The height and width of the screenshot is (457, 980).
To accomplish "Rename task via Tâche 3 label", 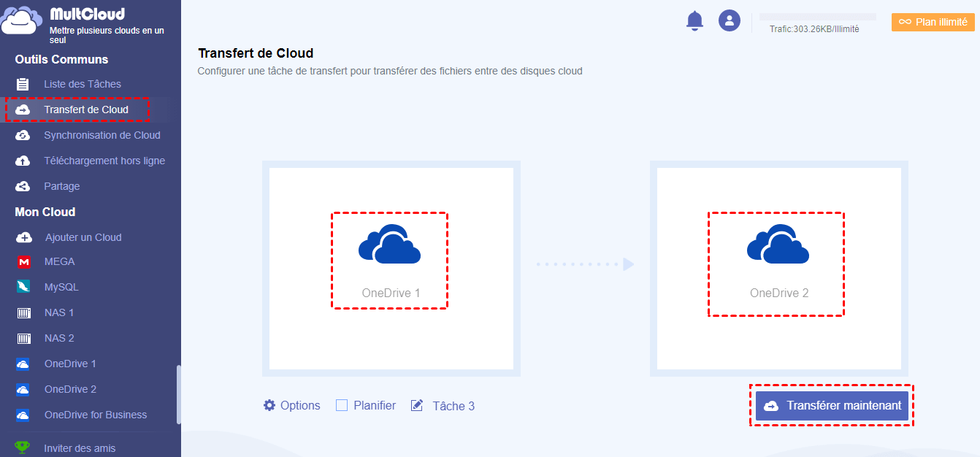I will coord(453,406).
